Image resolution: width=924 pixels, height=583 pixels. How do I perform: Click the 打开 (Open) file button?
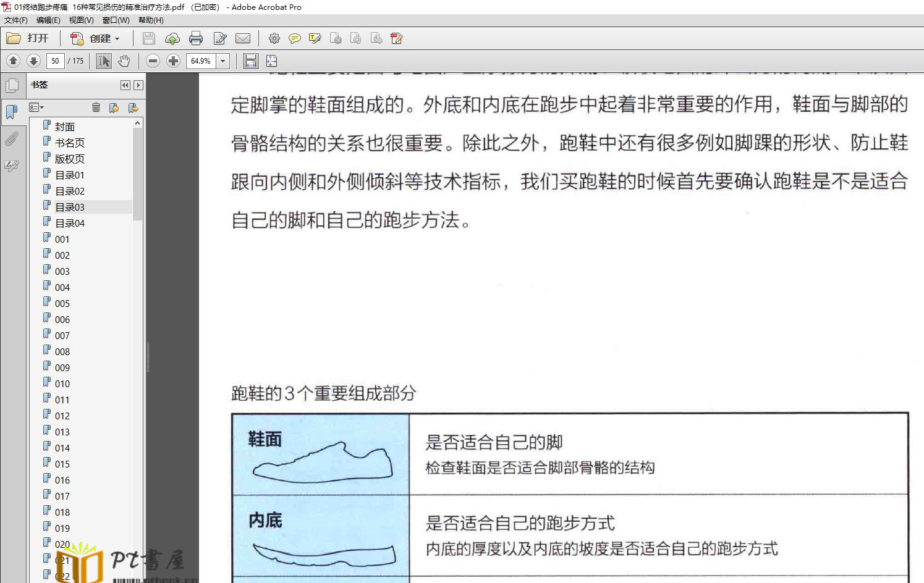point(28,38)
